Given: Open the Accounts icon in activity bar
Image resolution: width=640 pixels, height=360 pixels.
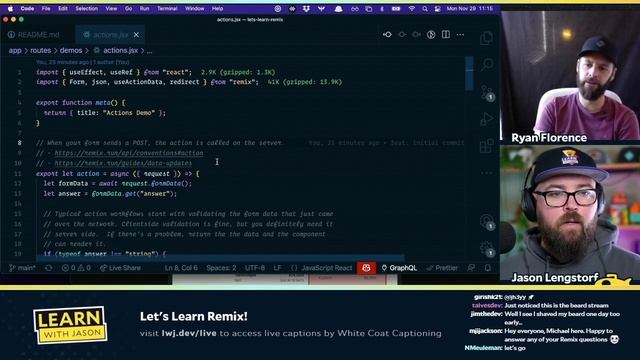Looking at the screenshot, I should coord(487,222).
